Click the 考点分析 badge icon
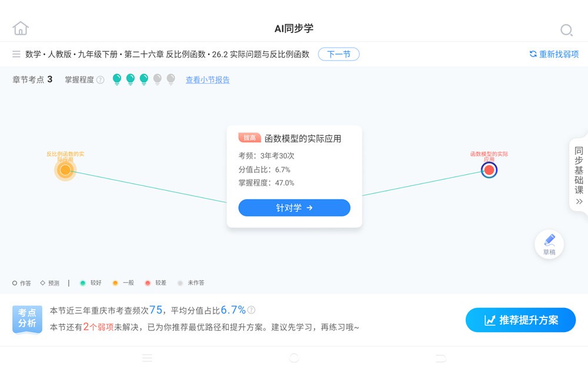 [x=27, y=319]
